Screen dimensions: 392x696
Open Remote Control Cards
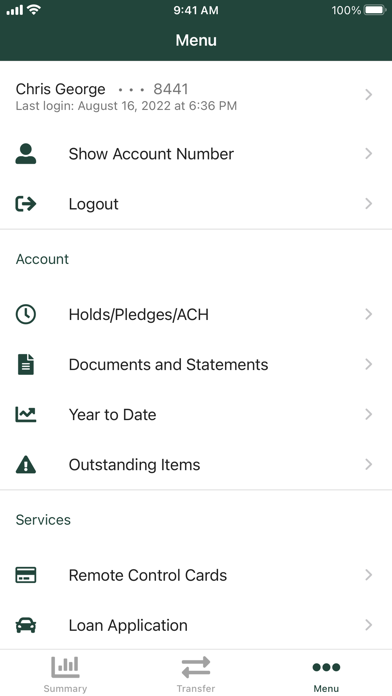(x=196, y=575)
